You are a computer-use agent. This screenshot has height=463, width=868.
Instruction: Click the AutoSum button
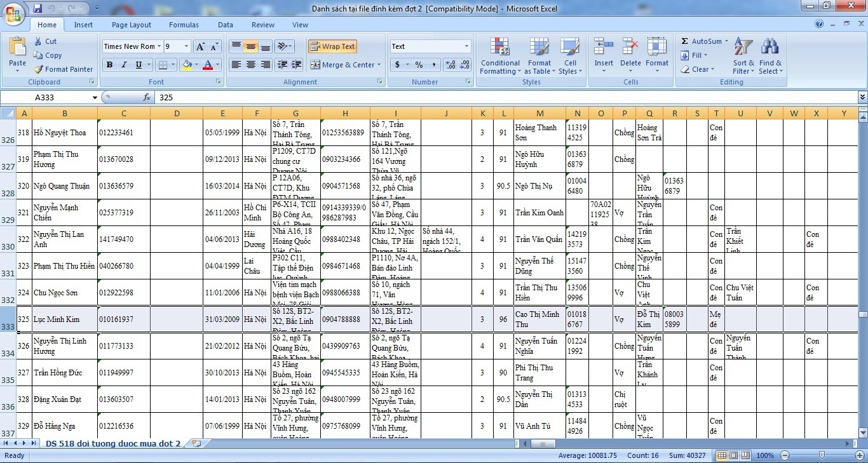(702, 41)
